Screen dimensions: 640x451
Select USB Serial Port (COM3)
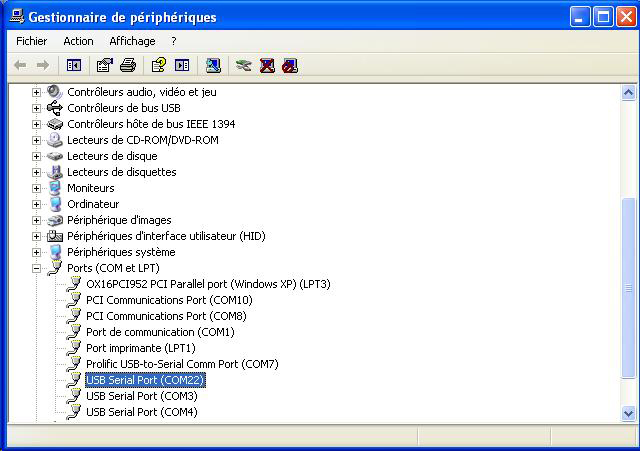coord(142,396)
